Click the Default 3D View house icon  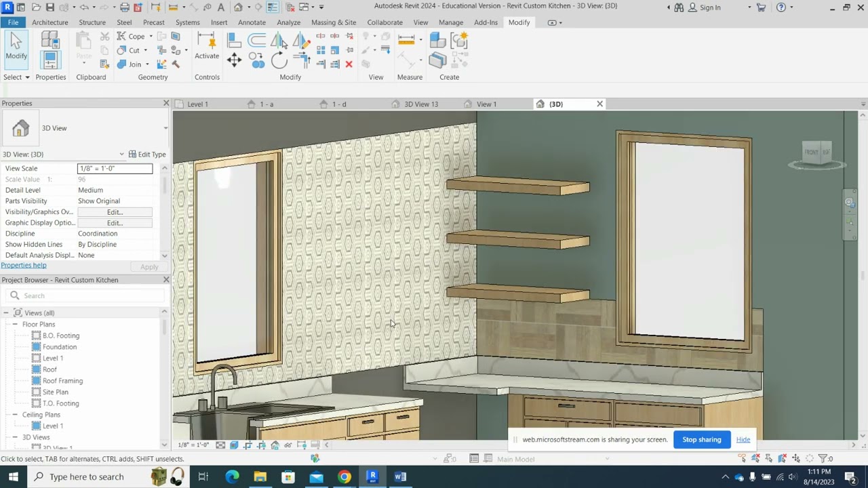coord(238,7)
